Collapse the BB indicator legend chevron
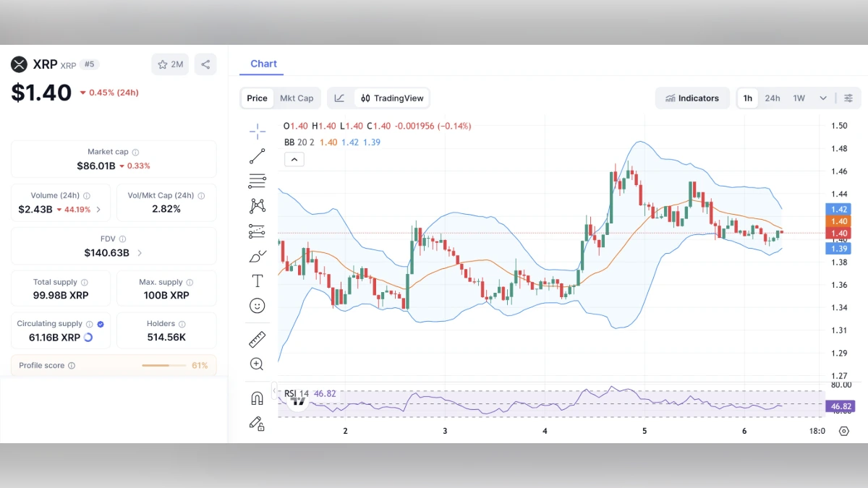 (x=294, y=158)
